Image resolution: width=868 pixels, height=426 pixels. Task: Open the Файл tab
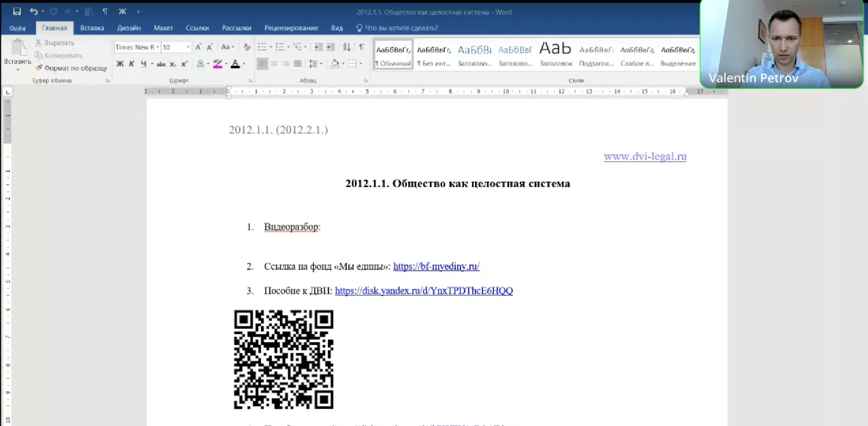pyautogui.click(x=17, y=28)
